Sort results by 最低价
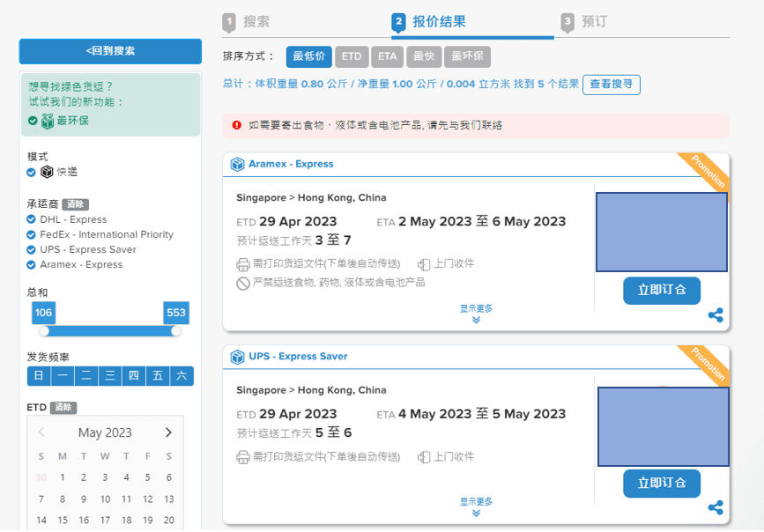The image size is (764, 532). point(309,56)
